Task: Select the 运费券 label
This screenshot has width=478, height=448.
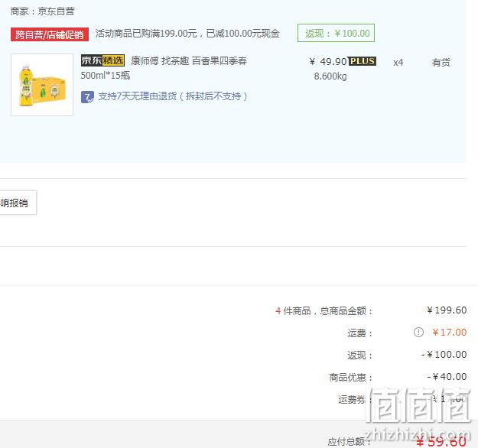Action: pyautogui.click(x=352, y=400)
